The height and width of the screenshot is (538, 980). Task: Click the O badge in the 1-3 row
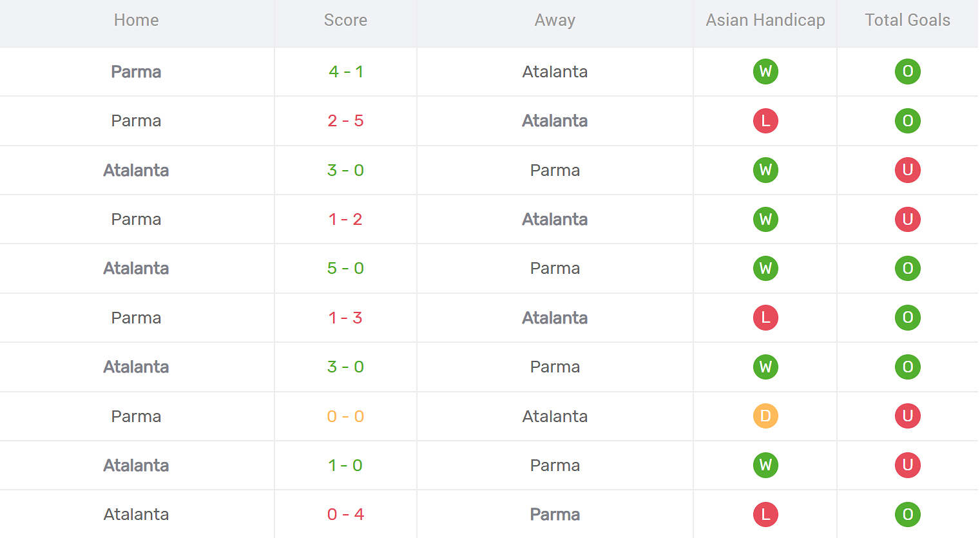907,318
